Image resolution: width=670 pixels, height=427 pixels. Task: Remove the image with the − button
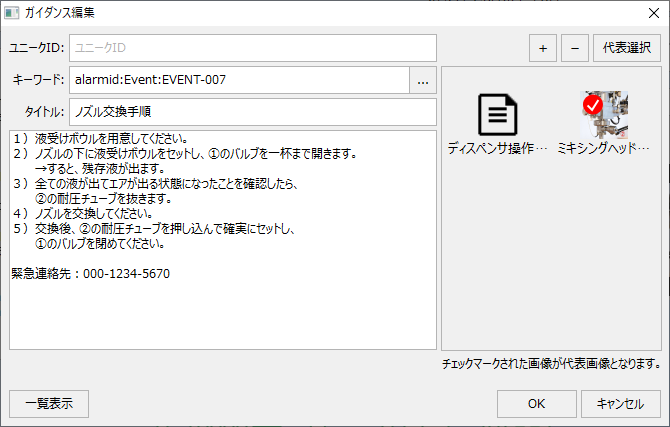coord(574,48)
